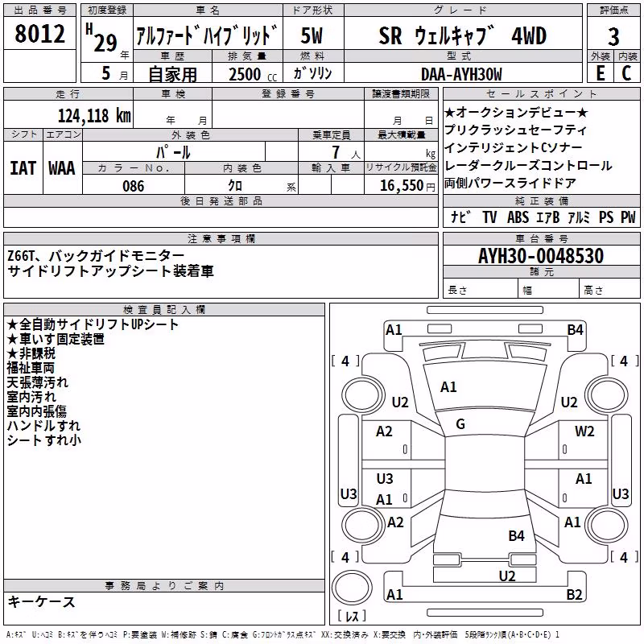The height and width of the screenshot is (644, 644).
Task: Click the 出品番号 header
Action: tap(39, 10)
